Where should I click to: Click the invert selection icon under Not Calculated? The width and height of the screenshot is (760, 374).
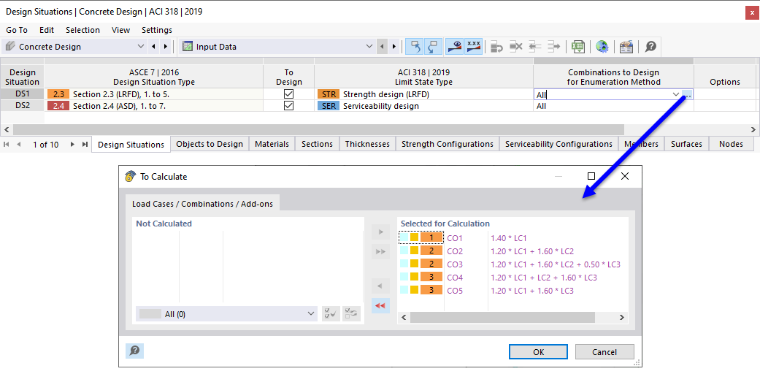coord(351,314)
